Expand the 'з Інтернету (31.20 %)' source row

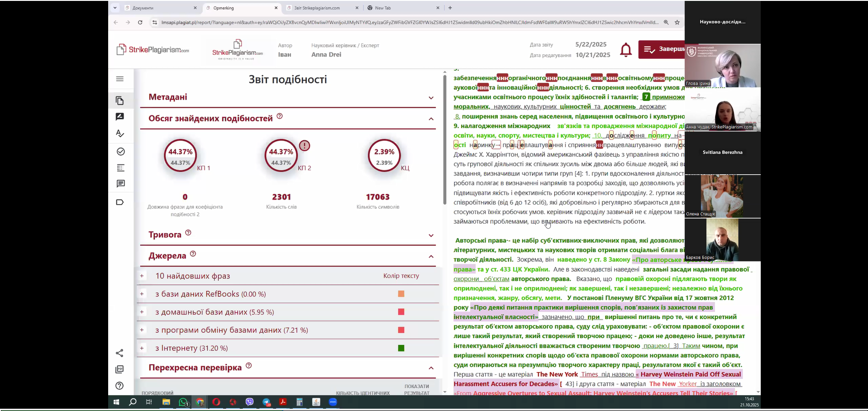coord(142,348)
